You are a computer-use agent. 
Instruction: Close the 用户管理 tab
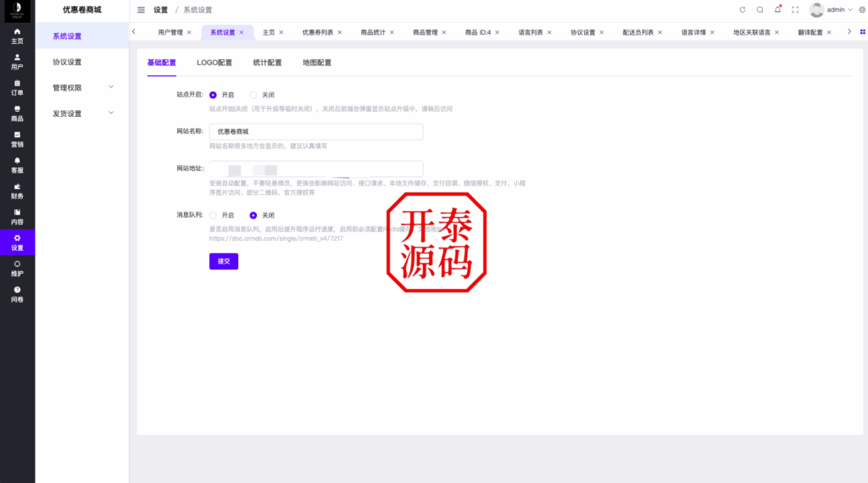click(189, 33)
